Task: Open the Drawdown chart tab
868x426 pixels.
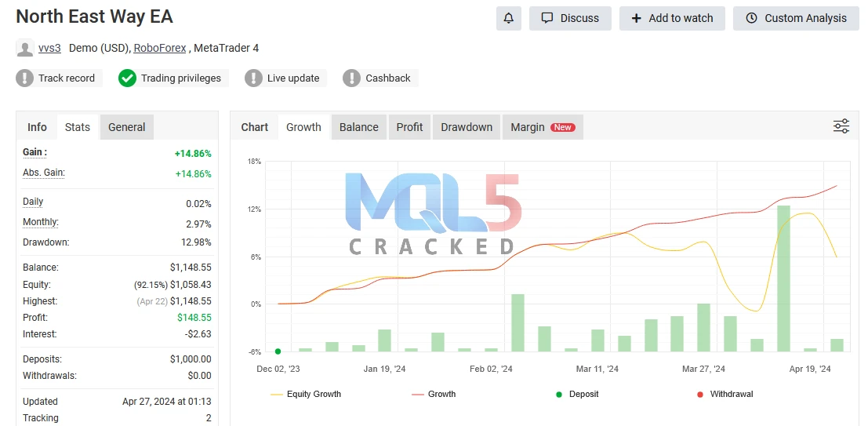Action: pyautogui.click(x=467, y=127)
